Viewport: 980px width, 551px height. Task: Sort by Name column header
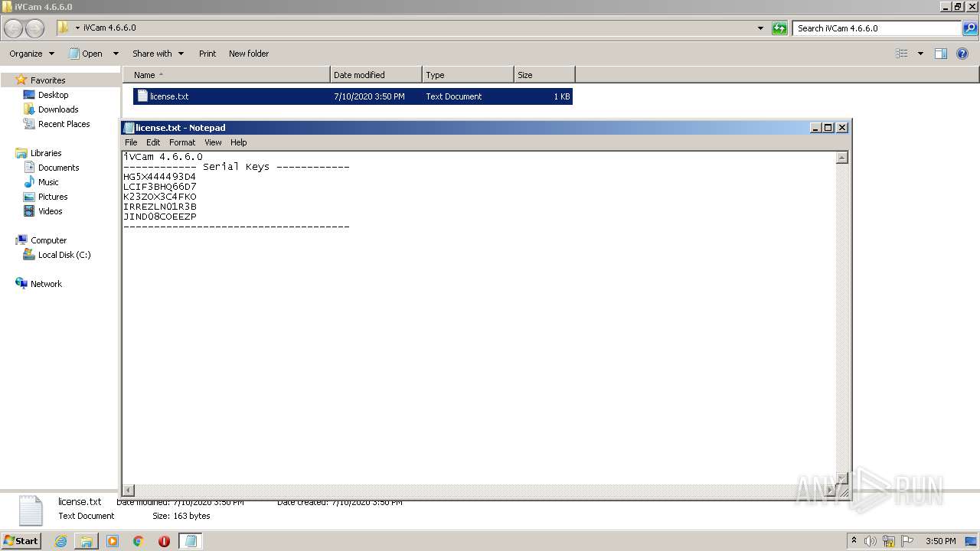click(x=227, y=75)
